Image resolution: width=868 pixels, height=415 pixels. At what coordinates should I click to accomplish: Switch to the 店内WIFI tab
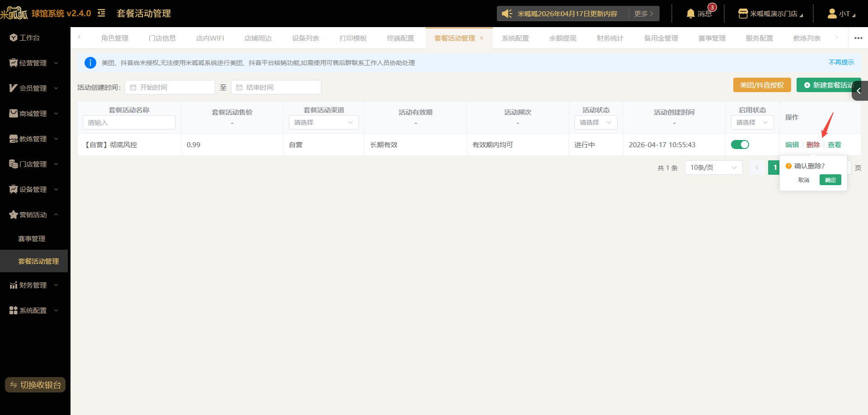(x=210, y=38)
